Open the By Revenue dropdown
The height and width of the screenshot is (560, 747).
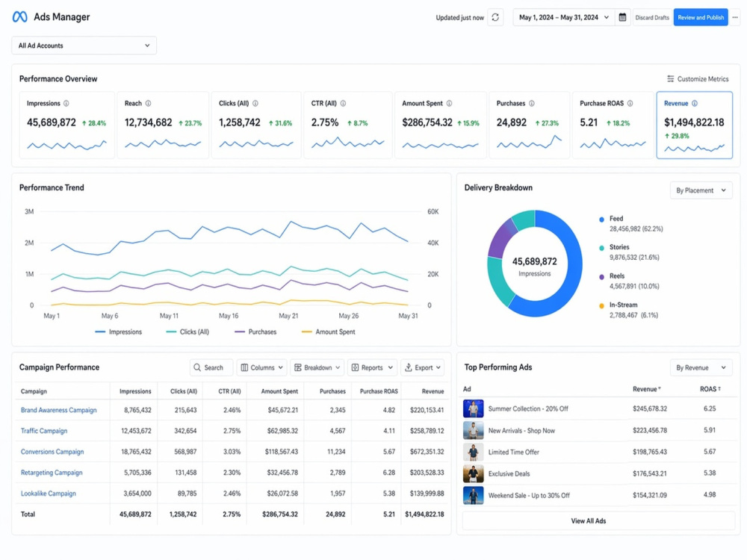(701, 367)
